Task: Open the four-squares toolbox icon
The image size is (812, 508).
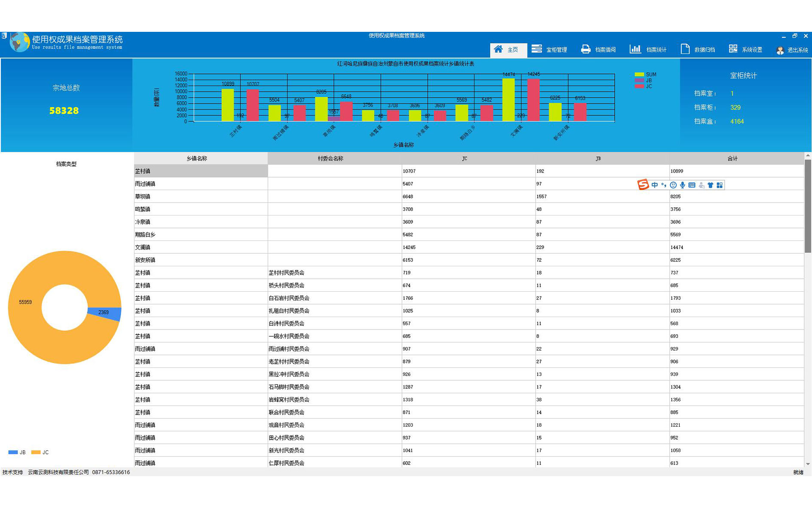Action: coord(720,185)
